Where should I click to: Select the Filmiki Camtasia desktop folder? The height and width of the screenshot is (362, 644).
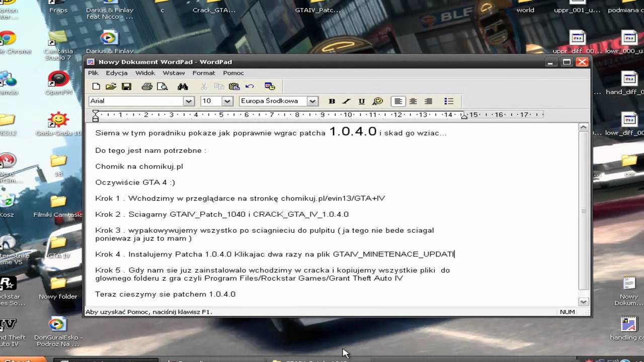click(58, 206)
